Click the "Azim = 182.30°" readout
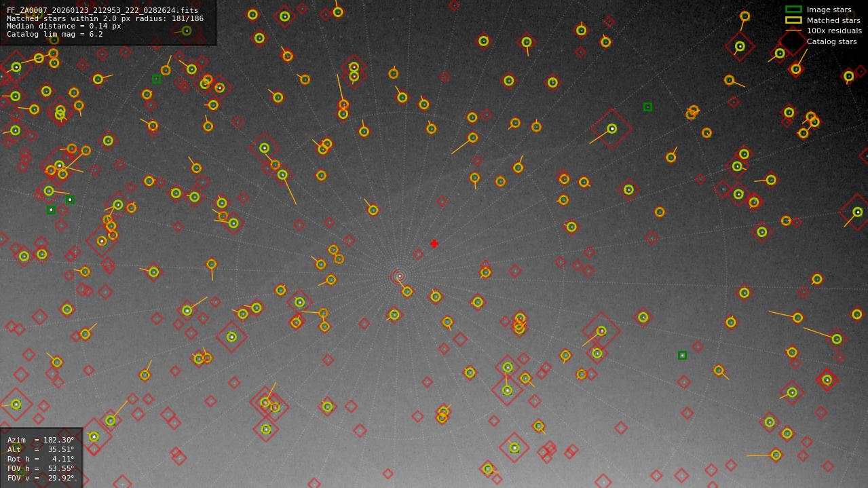 (41, 440)
